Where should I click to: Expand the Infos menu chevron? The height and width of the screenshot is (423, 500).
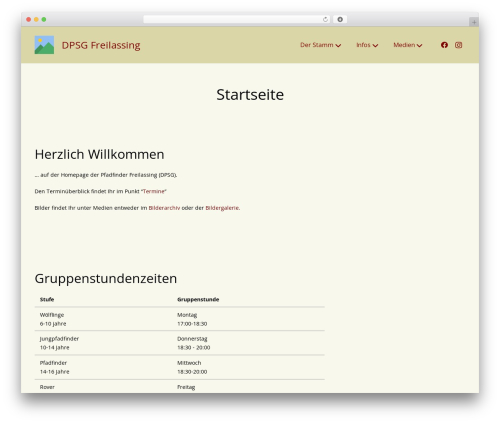(375, 46)
